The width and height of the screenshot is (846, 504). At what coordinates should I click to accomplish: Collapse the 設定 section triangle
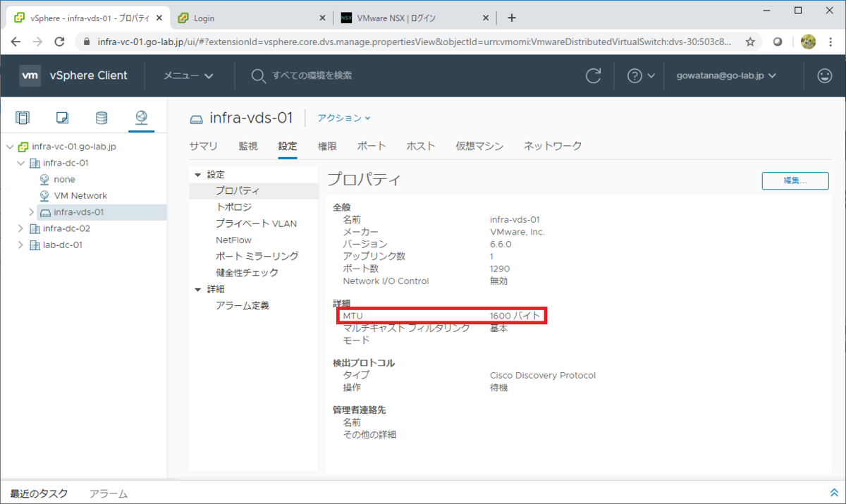pyautogui.click(x=198, y=174)
